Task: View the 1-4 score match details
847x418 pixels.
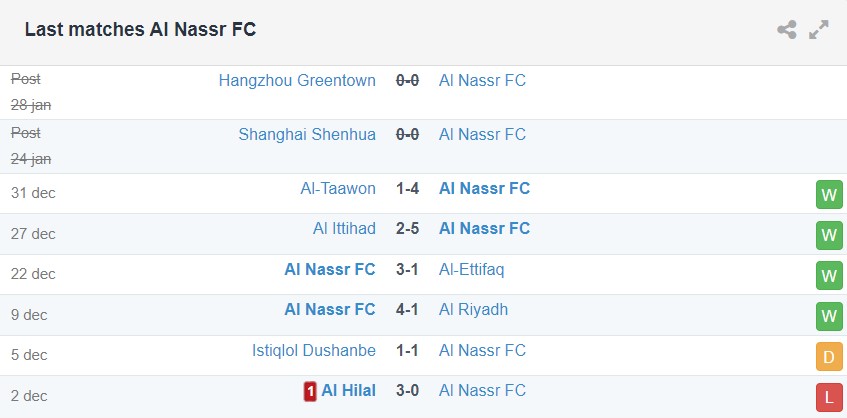Action: point(407,189)
